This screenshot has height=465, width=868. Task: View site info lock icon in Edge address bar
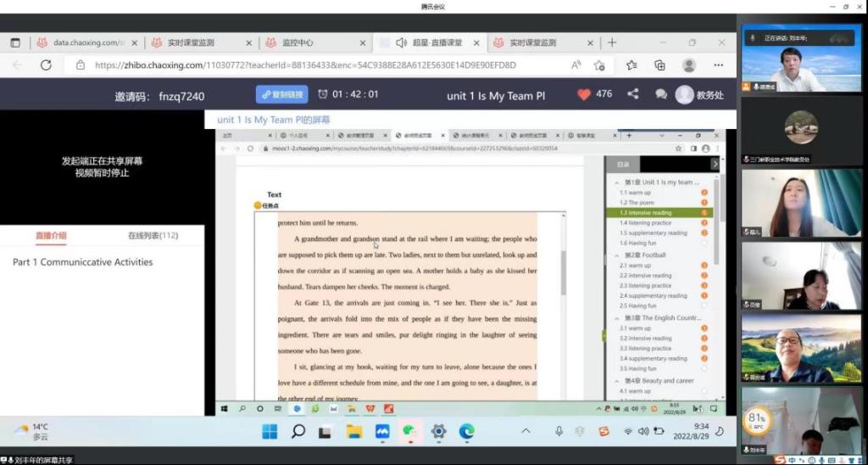click(81, 64)
